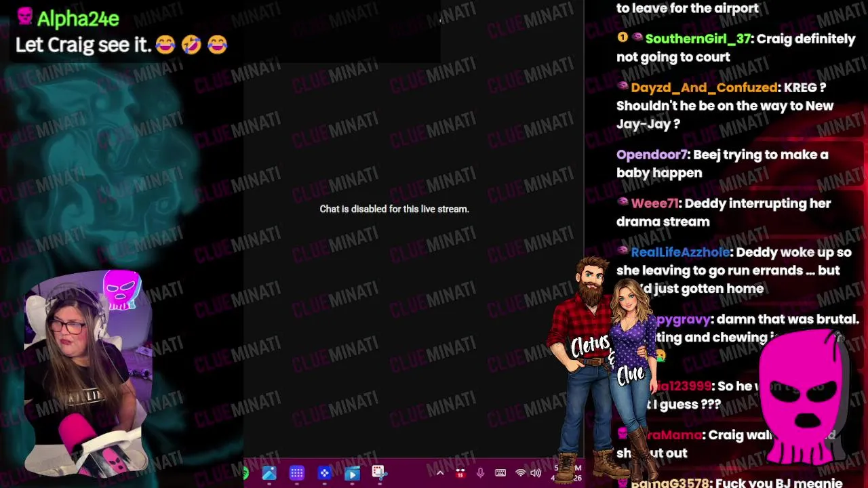868x488 pixels.
Task: Click the Weee71 username in chat
Action: point(654,203)
